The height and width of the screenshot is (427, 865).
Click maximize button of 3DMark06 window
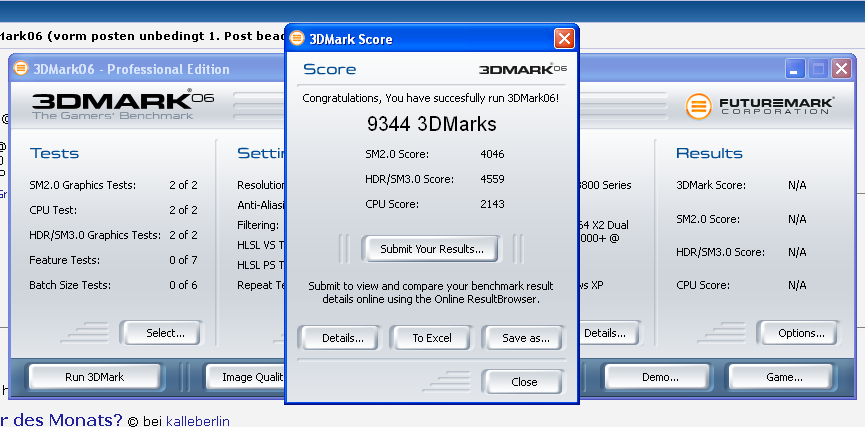coord(819,69)
